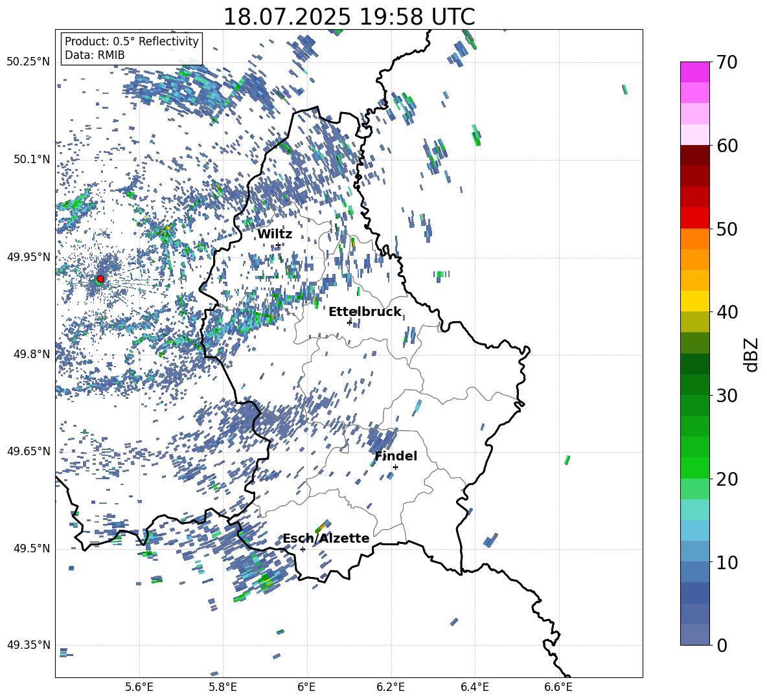Click the latitude label 49.8°N
This screenshot has width=767, height=700.
[31, 354]
